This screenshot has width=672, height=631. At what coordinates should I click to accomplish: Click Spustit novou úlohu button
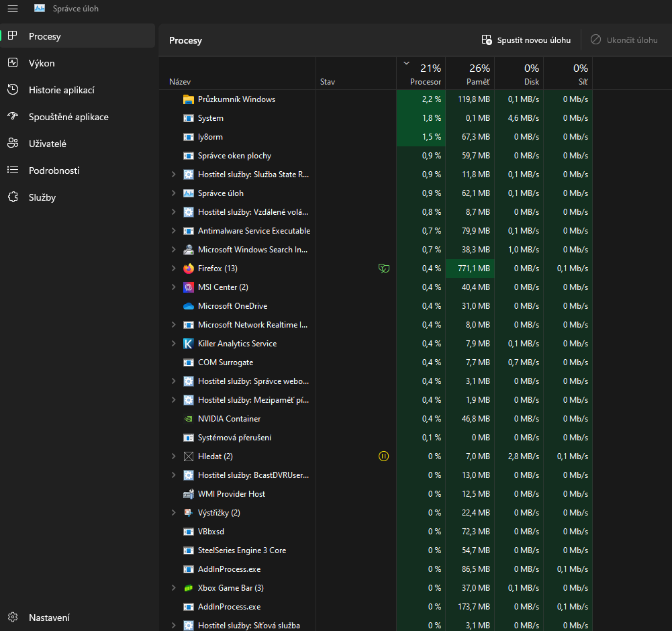click(526, 40)
